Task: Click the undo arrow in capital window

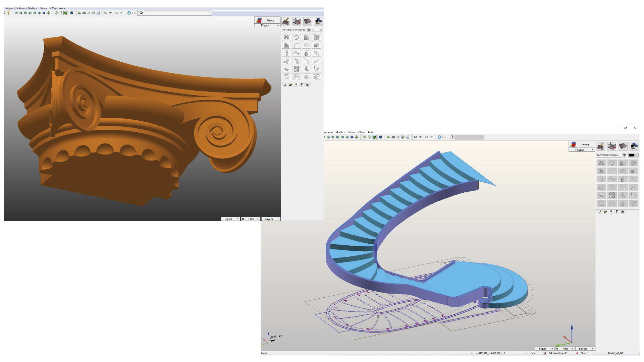Action: pyautogui.click(x=106, y=13)
